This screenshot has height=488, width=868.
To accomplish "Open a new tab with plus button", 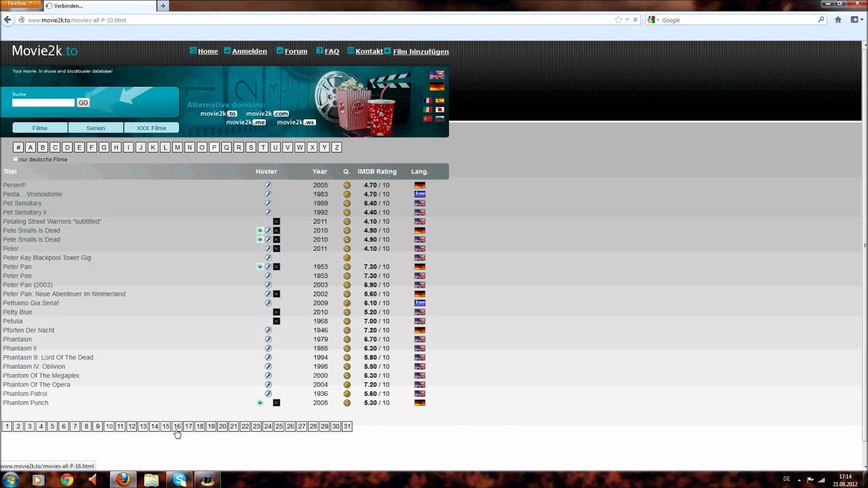I will click(x=163, y=6).
